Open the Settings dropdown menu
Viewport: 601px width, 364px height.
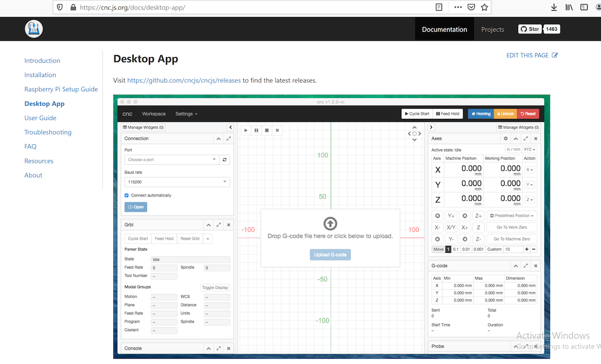point(186,114)
